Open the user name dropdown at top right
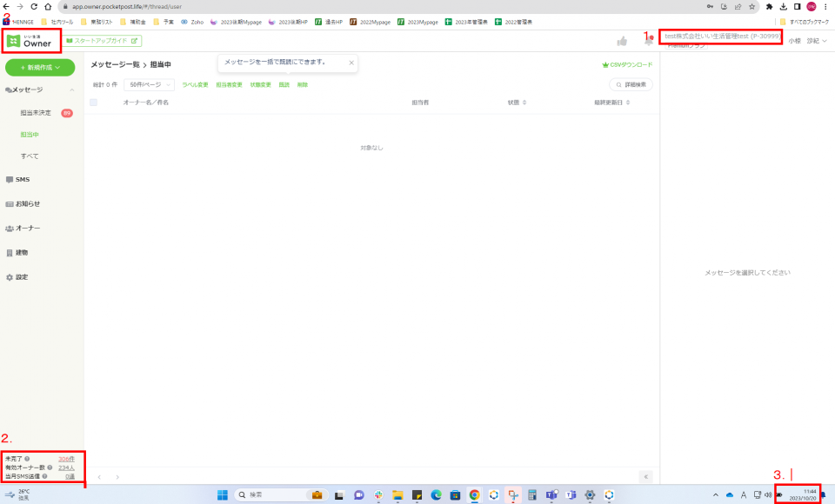This screenshot has width=835, height=504. (x=808, y=41)
